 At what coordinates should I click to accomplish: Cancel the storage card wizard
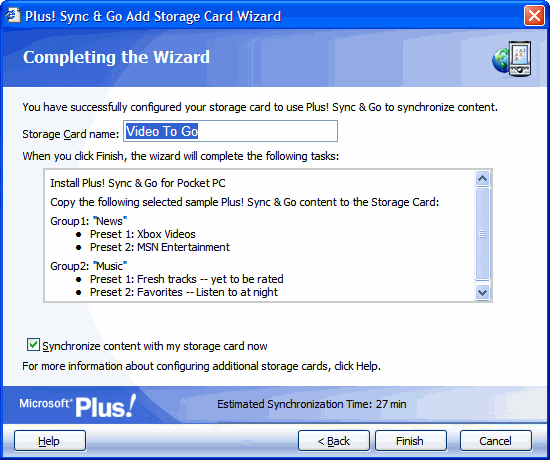[x=496, y=441]
